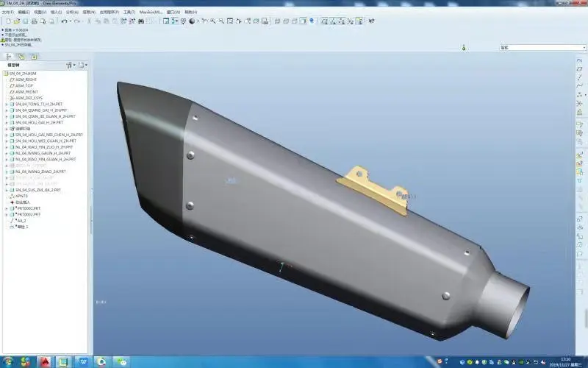This screenshot has height=368, width=588.
Task: Click the shaded display style sphere icon
Action: click(192, 21)
